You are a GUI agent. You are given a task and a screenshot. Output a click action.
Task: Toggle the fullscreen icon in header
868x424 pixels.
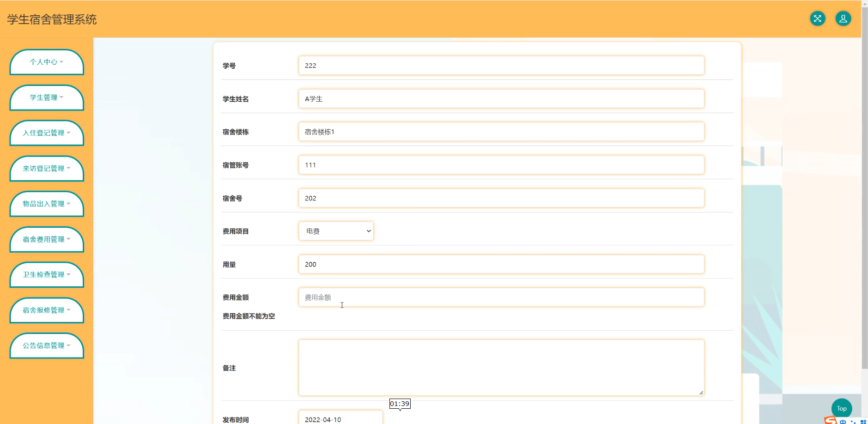coord(817,18)
